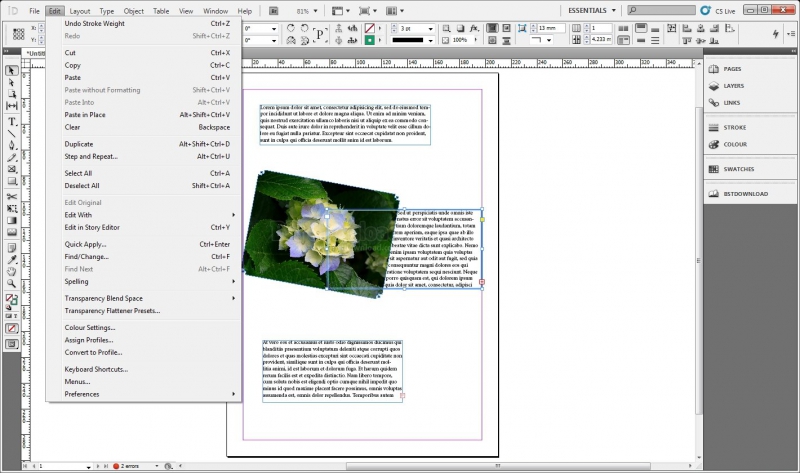
Task: Select the Pencil tool
Action: 11,157
